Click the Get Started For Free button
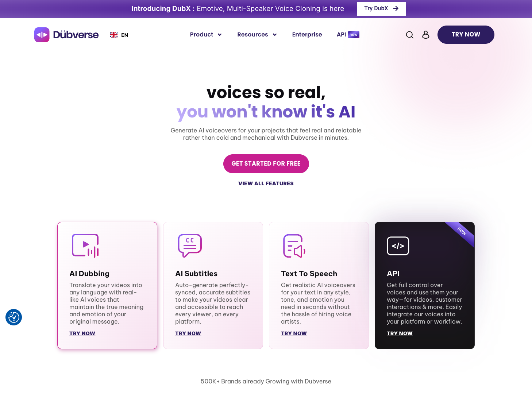Viewport: 532px width, 394px height. 266,164
